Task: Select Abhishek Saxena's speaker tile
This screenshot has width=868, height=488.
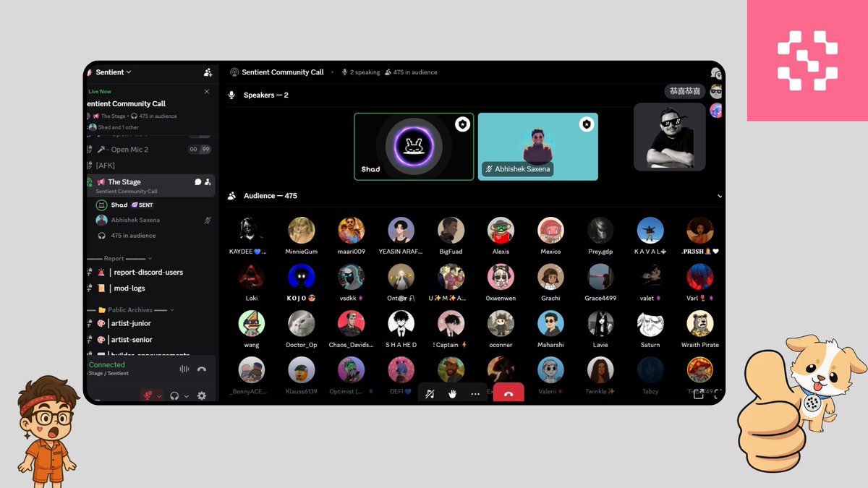Action: tap(538, 147)
